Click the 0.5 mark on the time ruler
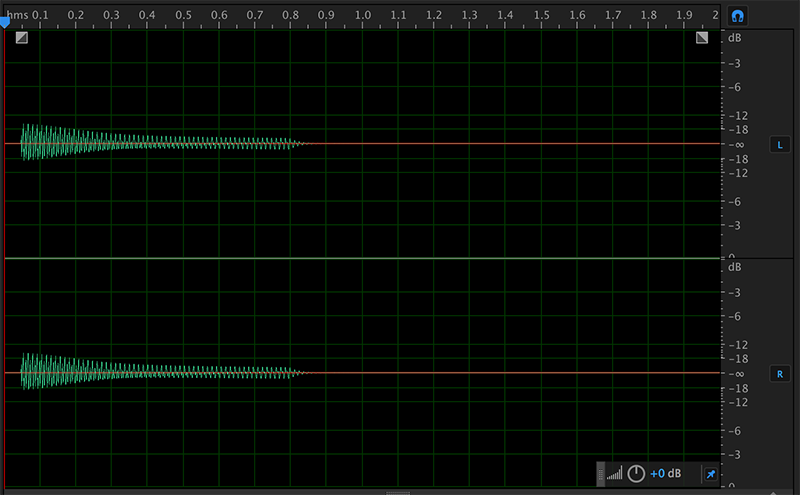 point(183,15)
